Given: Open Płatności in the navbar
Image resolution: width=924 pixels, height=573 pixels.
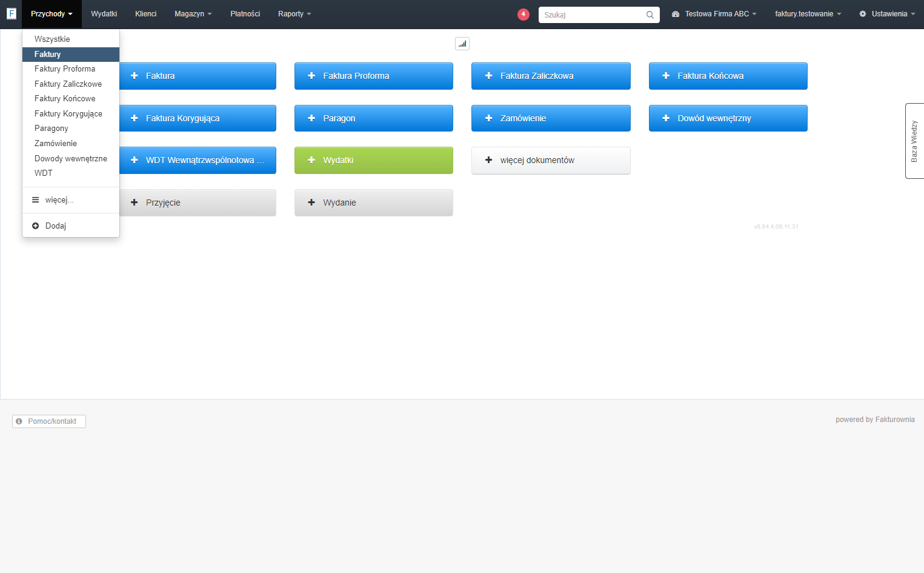Looking at the screenshot, I should (x=245, y=14).
